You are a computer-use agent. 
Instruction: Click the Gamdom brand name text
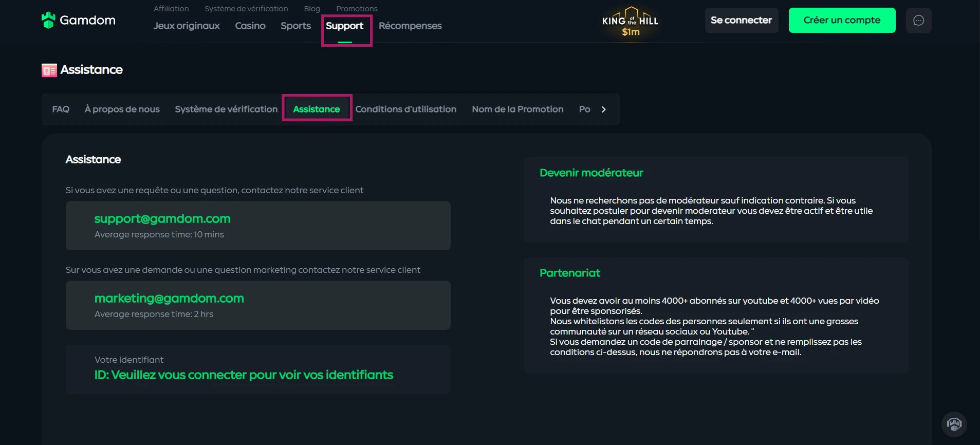pos(87,21)
